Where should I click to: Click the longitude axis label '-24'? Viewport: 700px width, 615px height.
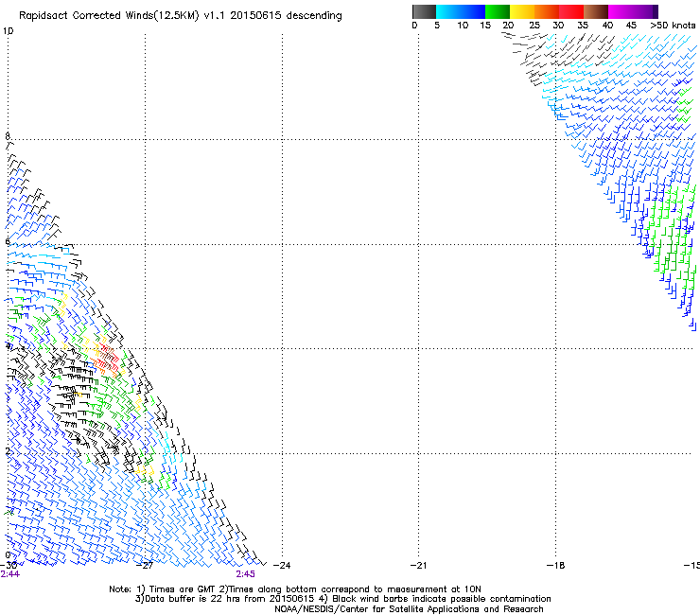point(282,566)
